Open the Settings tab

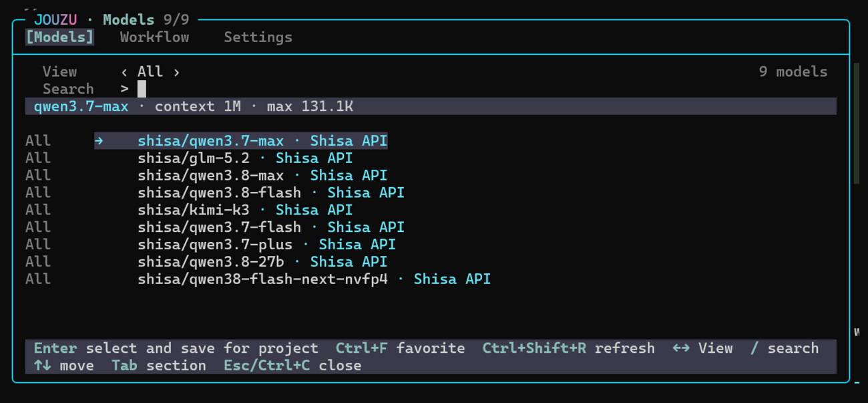click(x=258, y=37)
